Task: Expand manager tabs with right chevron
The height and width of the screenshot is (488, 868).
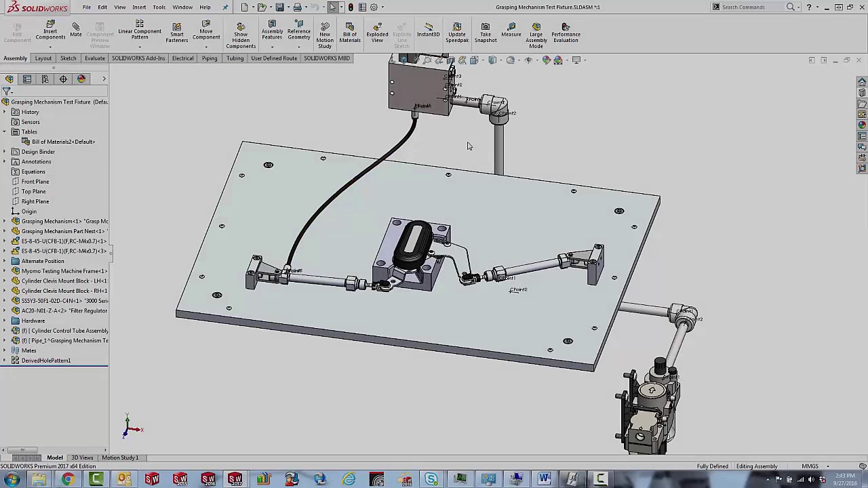Action: point(104,79)
